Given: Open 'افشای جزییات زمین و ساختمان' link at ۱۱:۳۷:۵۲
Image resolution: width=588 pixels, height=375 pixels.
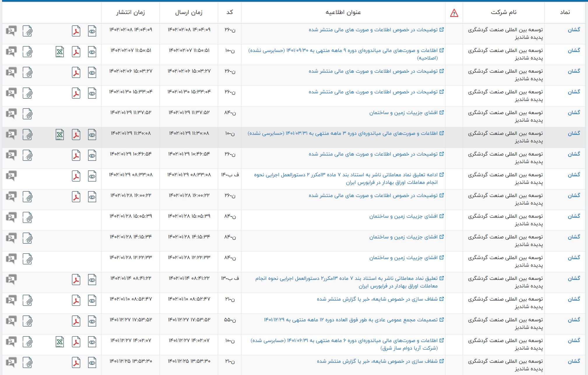Looking at the screenshot, I should click(x=407, y=113).
